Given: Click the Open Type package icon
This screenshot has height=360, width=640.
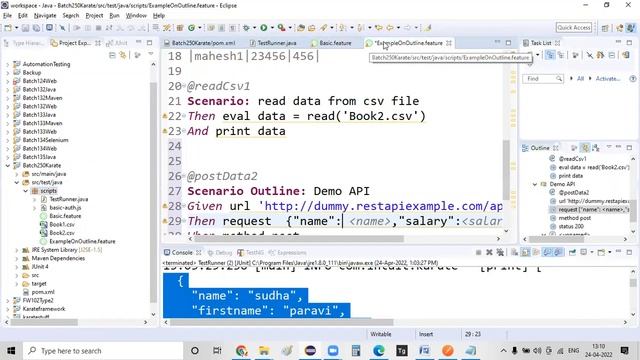Looking at the screenshot, I should pos(180,28).
